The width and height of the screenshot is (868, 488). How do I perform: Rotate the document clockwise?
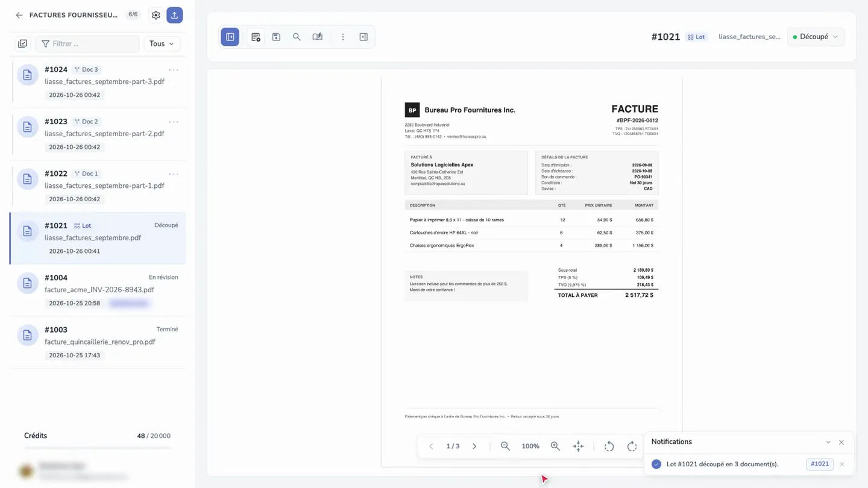(x=632, y=446)
